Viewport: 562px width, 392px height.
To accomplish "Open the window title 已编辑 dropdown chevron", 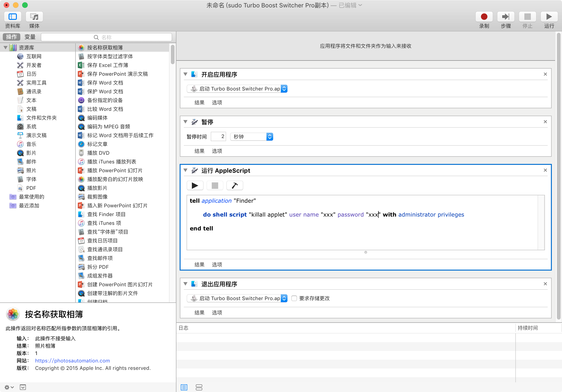I will click(360, 5).
